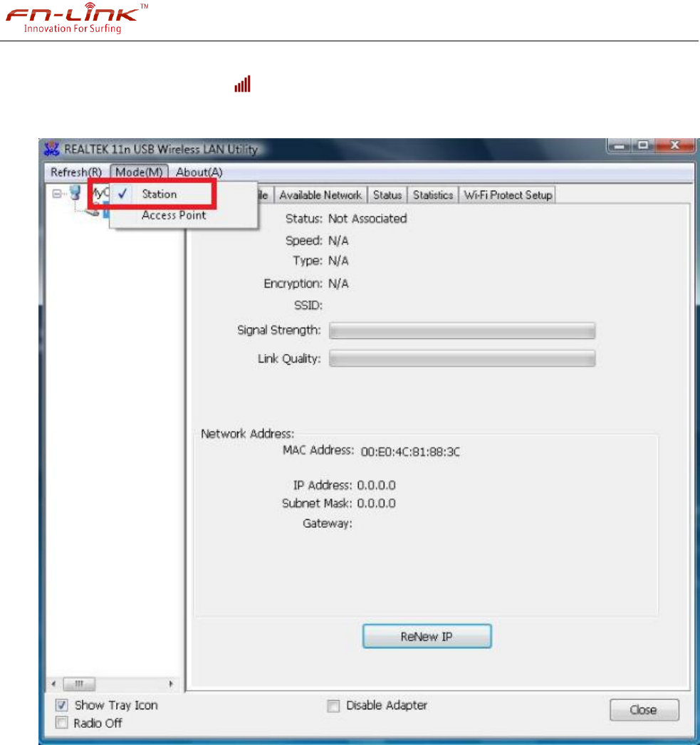Close the window with the X button

[x=675, y=145]
